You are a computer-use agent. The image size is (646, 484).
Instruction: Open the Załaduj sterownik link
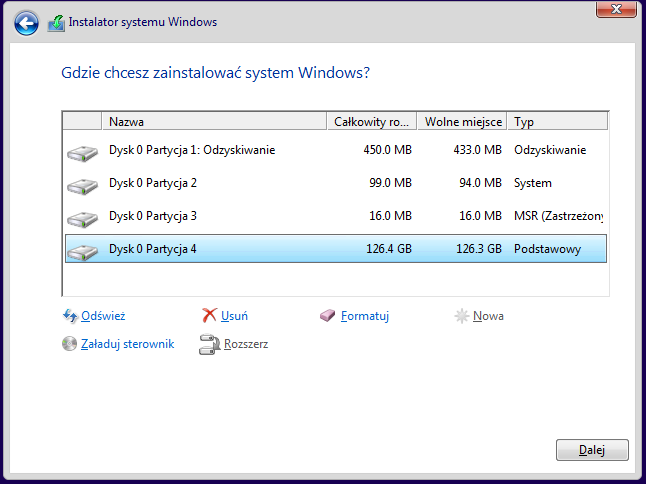127,344
